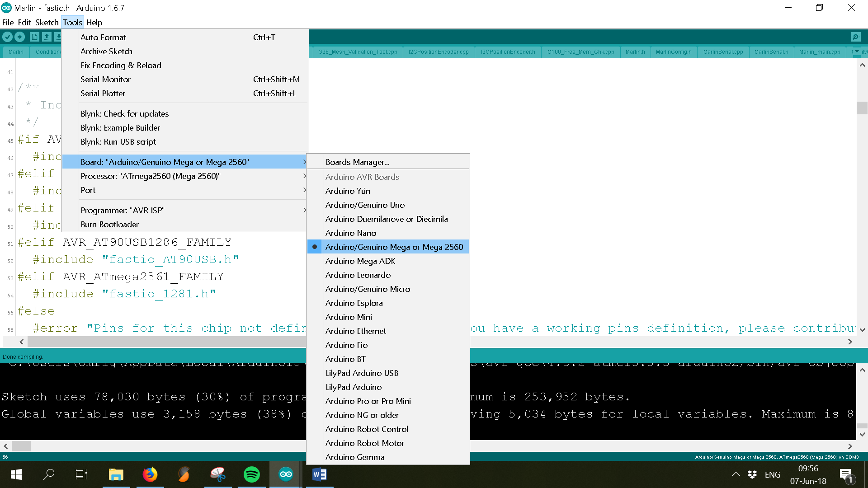Click editor horizontal scrollbar right arrow
868x488 pixels.
(850, 342)
